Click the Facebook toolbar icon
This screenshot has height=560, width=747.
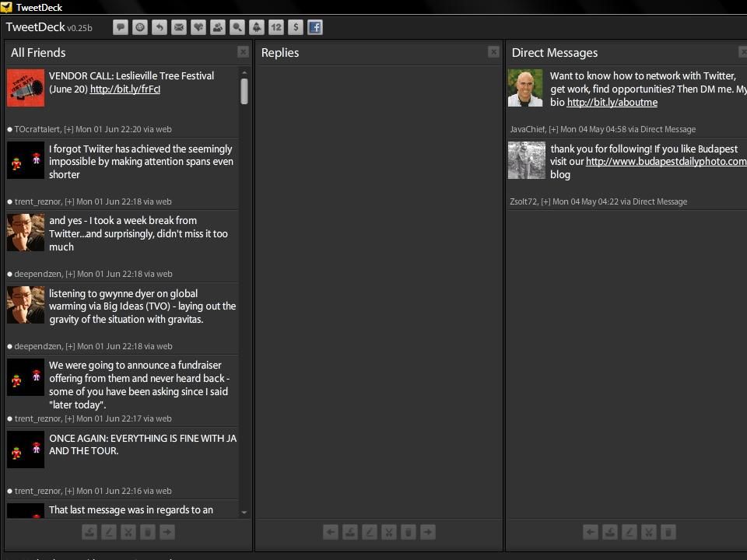pyautogui.click(x=315, y=27)
